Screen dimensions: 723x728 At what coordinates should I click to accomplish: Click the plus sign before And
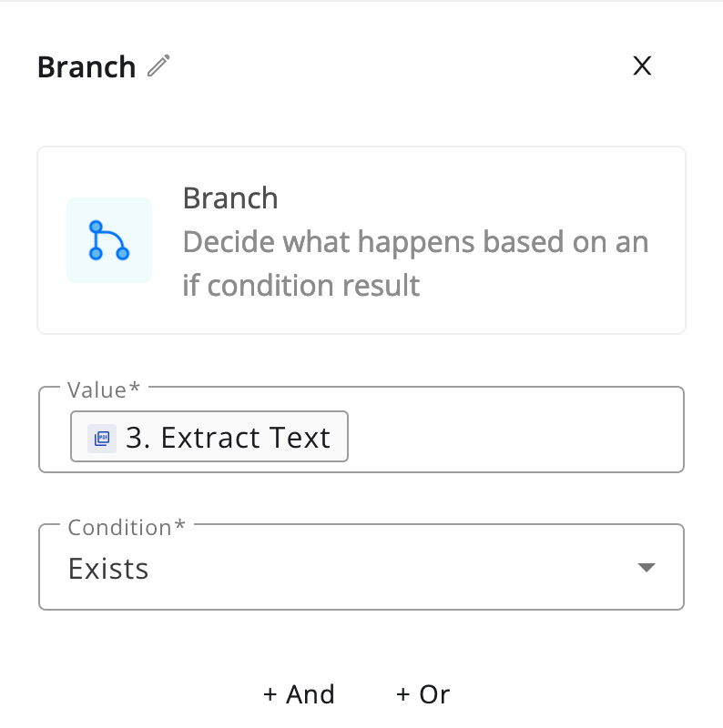270,694
